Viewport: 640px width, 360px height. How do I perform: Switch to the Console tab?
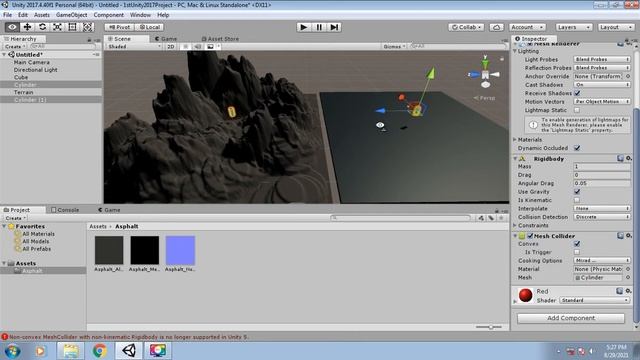[x=65, y=210]
